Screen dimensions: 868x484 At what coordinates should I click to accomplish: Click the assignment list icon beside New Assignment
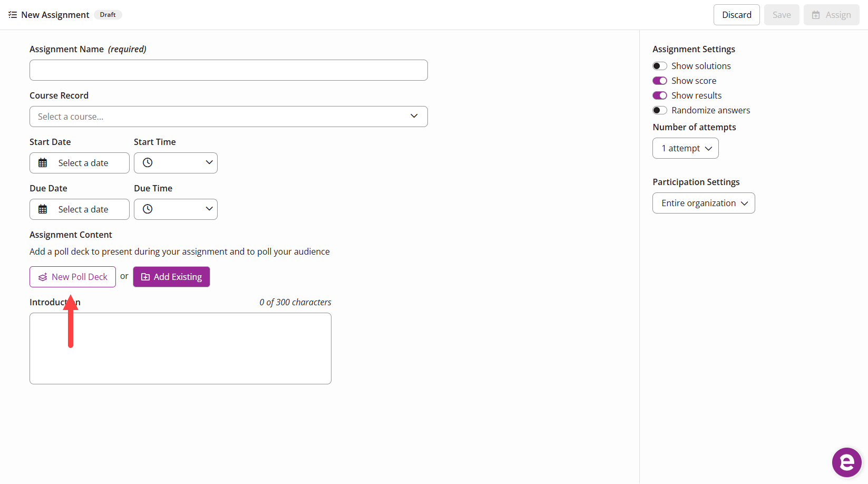pyautogui.click(x=13, y=15)
